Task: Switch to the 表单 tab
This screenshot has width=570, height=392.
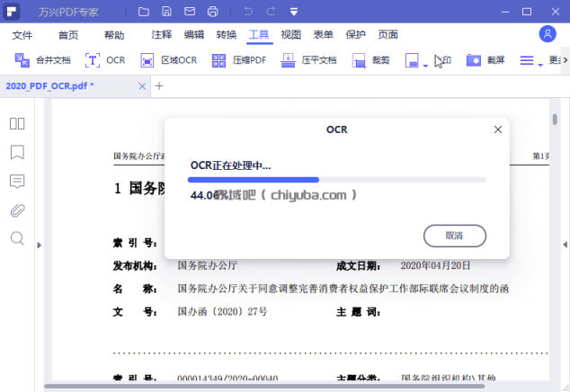Action: click(323, 34)
